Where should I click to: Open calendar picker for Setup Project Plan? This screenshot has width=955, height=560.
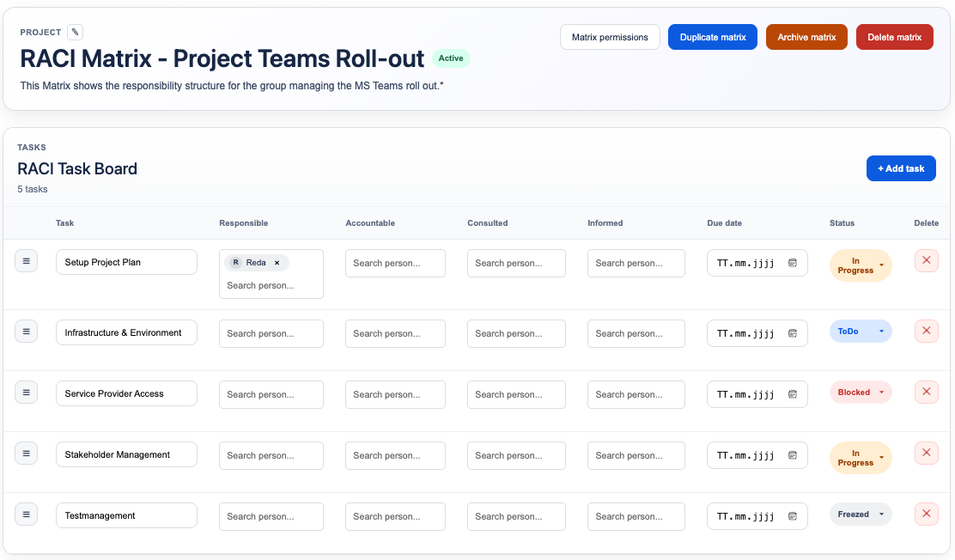792,263
